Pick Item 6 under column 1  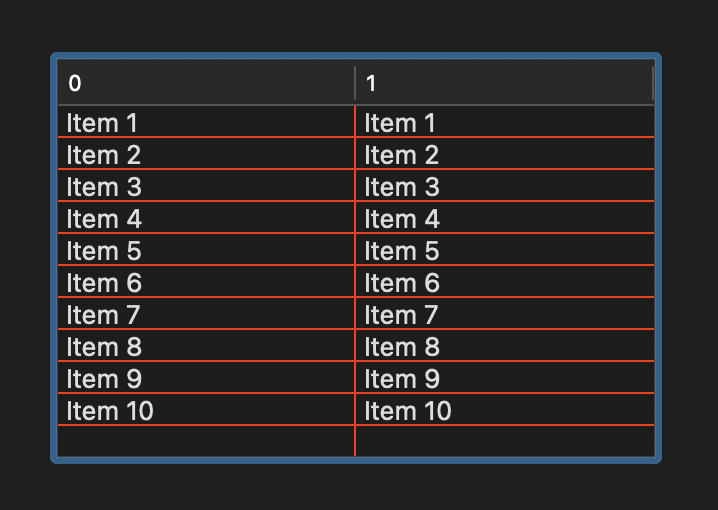(401, 283)
